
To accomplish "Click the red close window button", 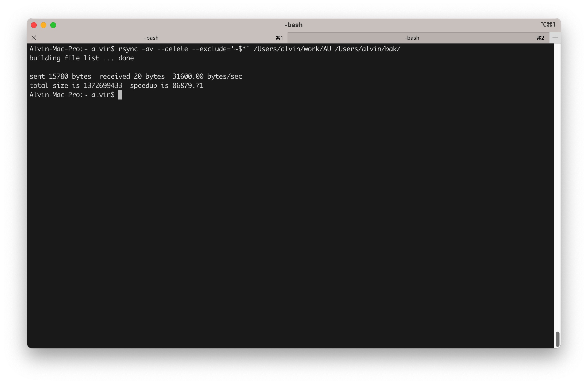I will 34,25.
